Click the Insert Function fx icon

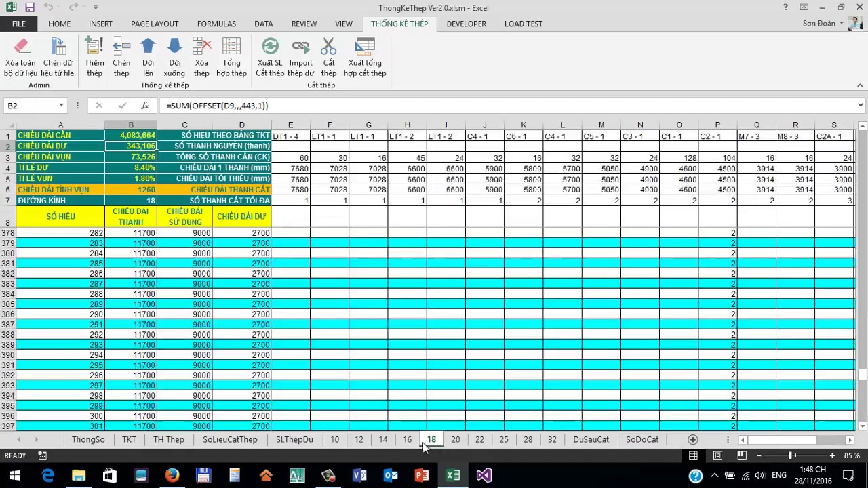point(144,106)
